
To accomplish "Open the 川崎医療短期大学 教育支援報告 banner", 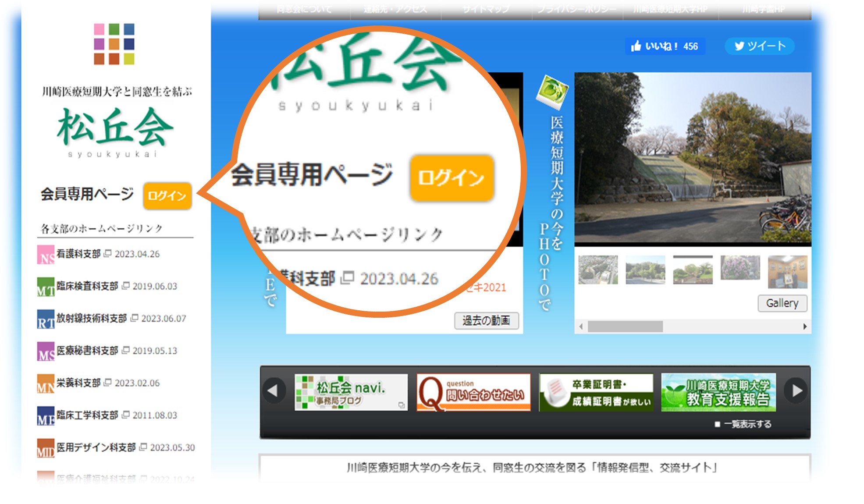I will point(718,392).
